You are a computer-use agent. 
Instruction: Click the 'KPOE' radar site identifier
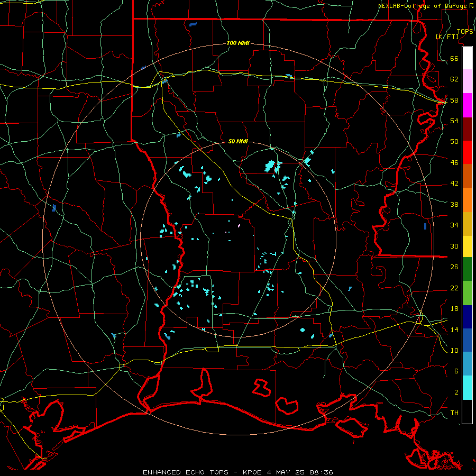coord(252,472)
